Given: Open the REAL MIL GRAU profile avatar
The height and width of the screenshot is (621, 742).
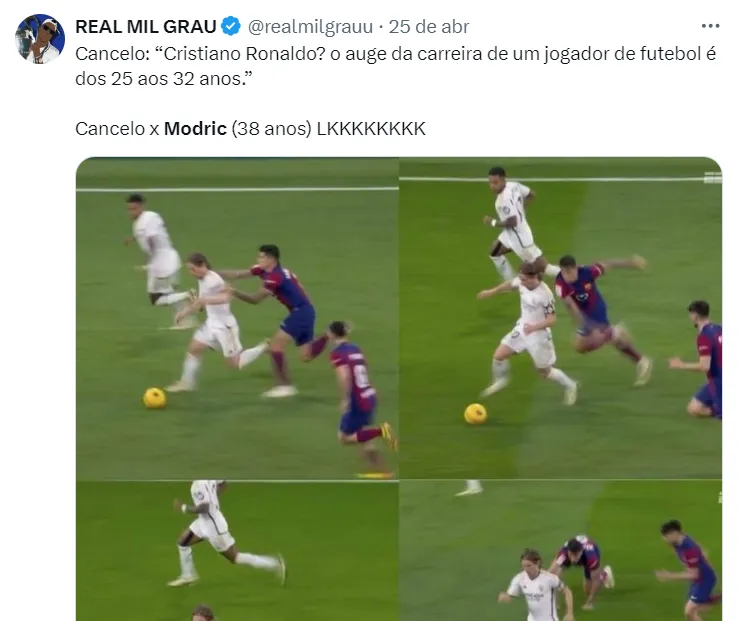Looking at the screenshot, I should 40,39.
